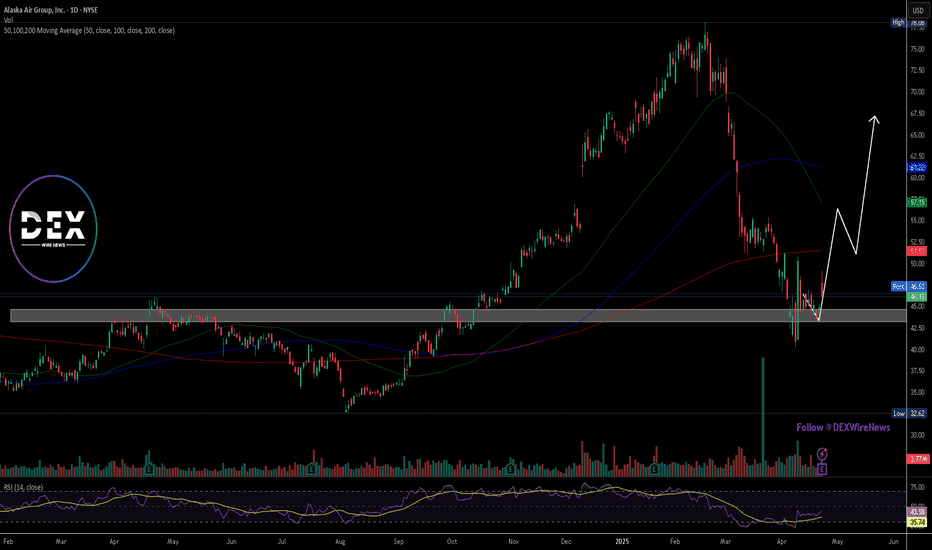Open the January 2025 earnings E marker
This screenshot has width=932, height=550.
coord(654,469)
